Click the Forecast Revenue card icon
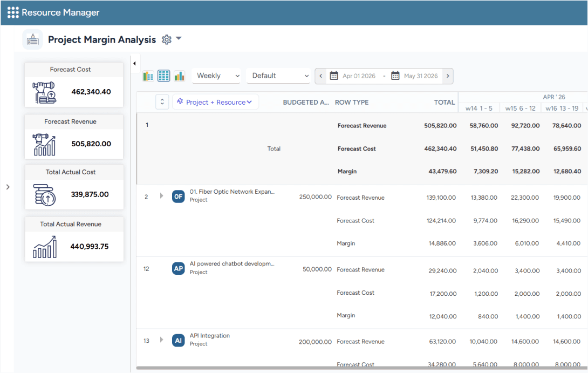 pos(45,145)
